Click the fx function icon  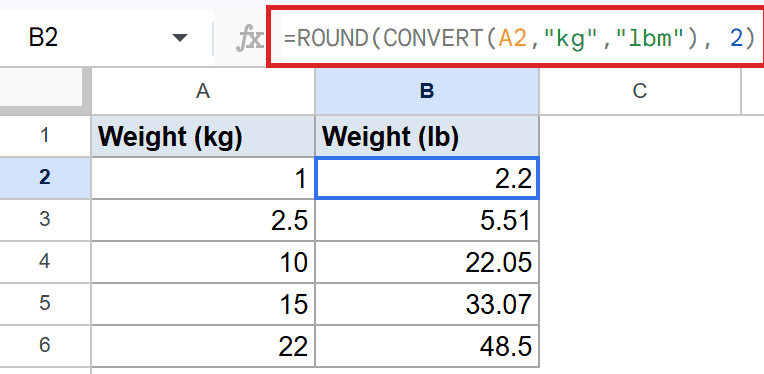click(249, 38)
